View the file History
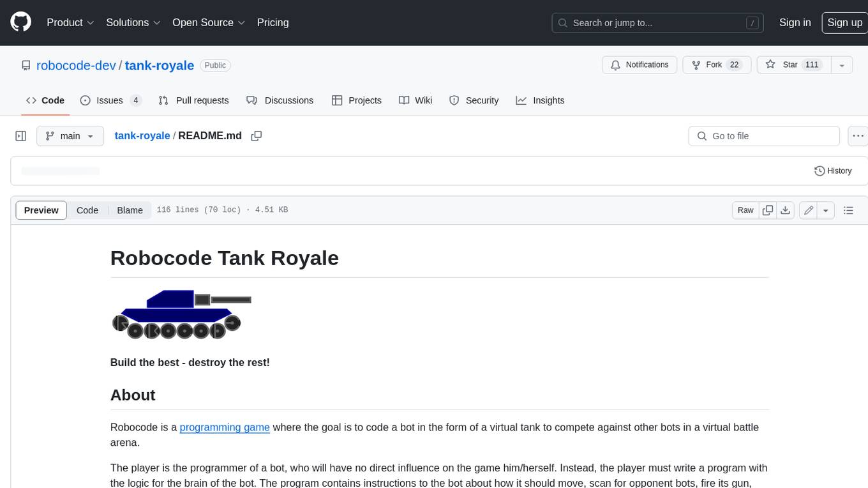 tap(833, 171)
